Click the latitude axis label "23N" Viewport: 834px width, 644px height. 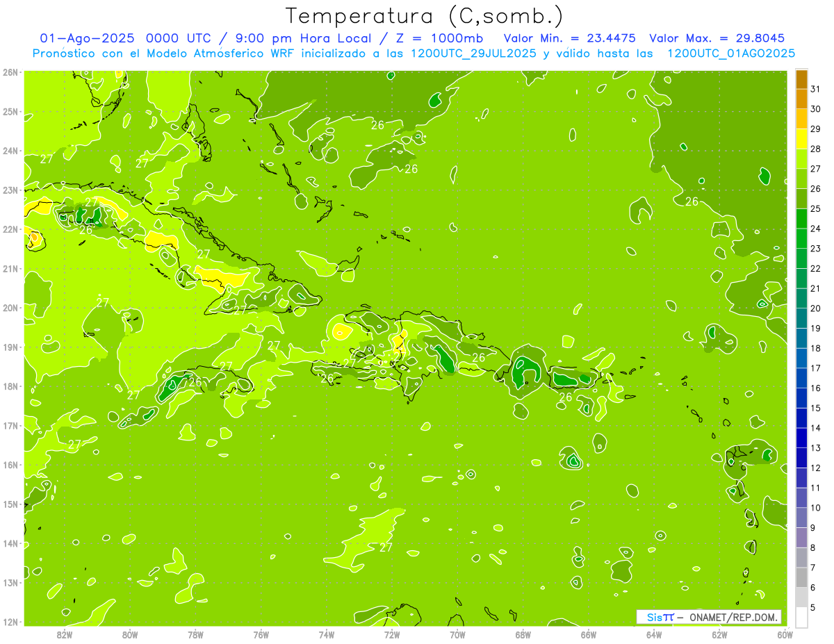coord(10,190)
